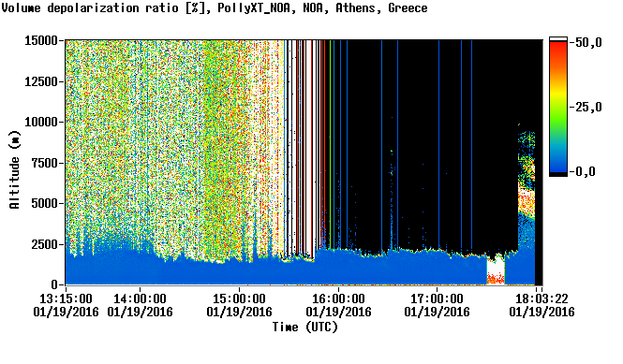This screenshot has width=623, height=364.
Task: Click the yellow area of the color scale
Action: tap(557, 94)
